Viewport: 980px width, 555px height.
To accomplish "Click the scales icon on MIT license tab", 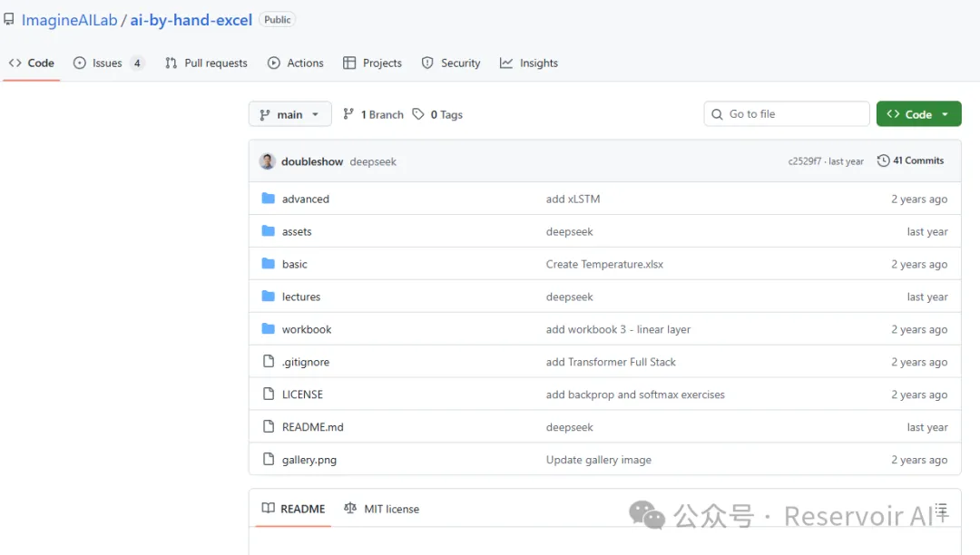I will coord(350,508).
